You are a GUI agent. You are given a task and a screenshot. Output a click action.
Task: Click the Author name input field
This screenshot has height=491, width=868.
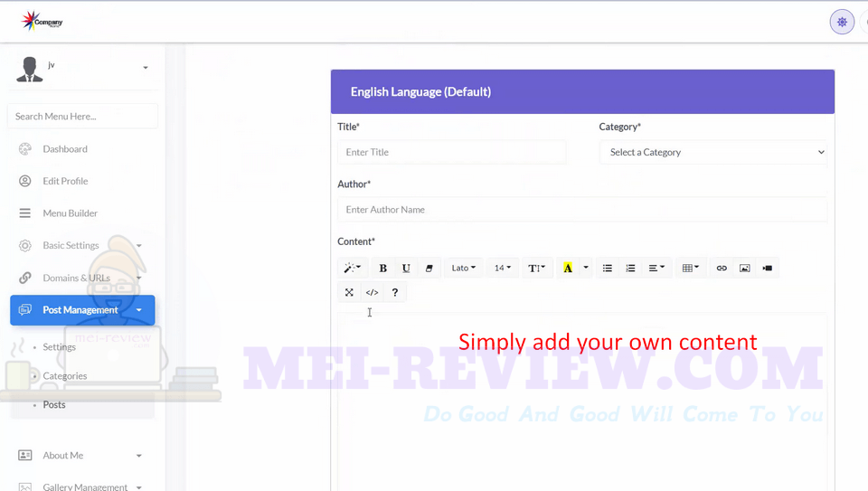click(x=582, y=210)
